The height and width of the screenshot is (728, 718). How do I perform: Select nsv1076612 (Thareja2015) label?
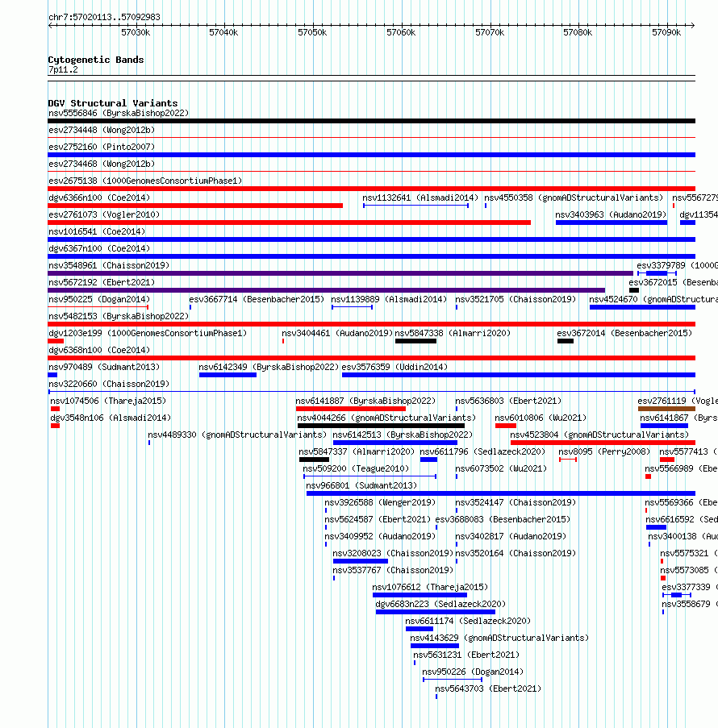(x=430, y=588)
